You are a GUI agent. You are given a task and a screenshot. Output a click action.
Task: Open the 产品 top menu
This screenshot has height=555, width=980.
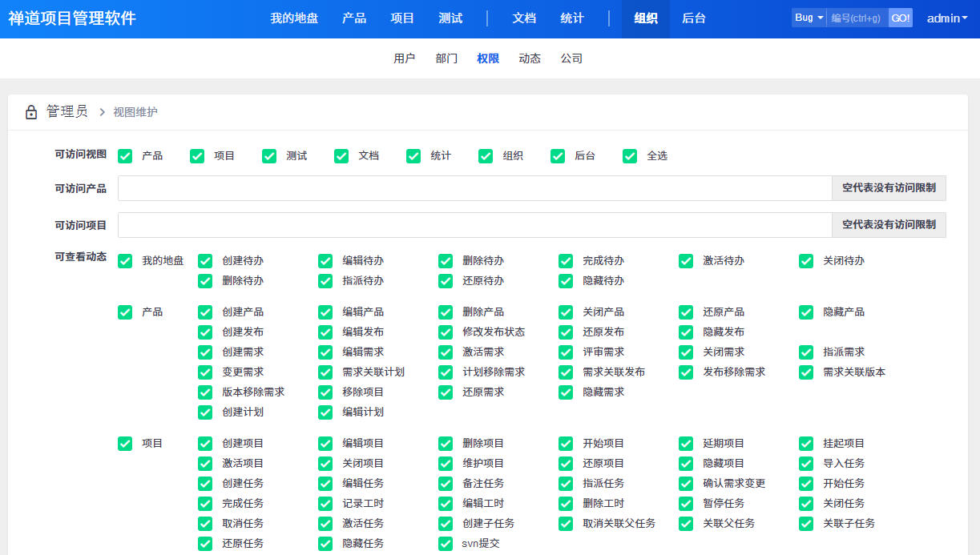(x=354, y=18)
